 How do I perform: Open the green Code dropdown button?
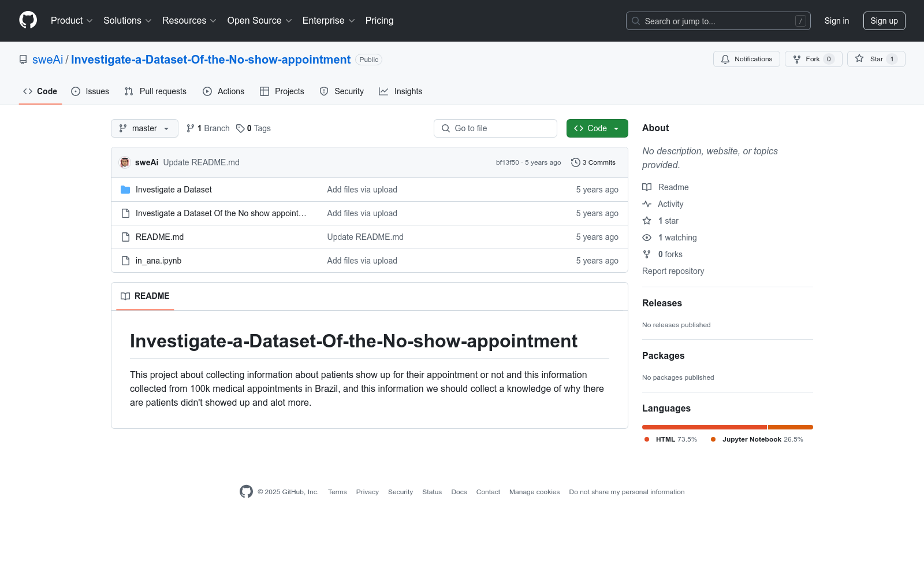[597, 128]
